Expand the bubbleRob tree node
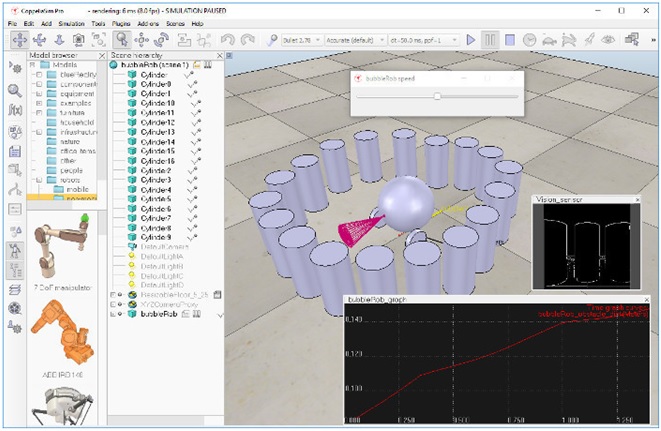The image size is (661, 431). coord(113,314)
